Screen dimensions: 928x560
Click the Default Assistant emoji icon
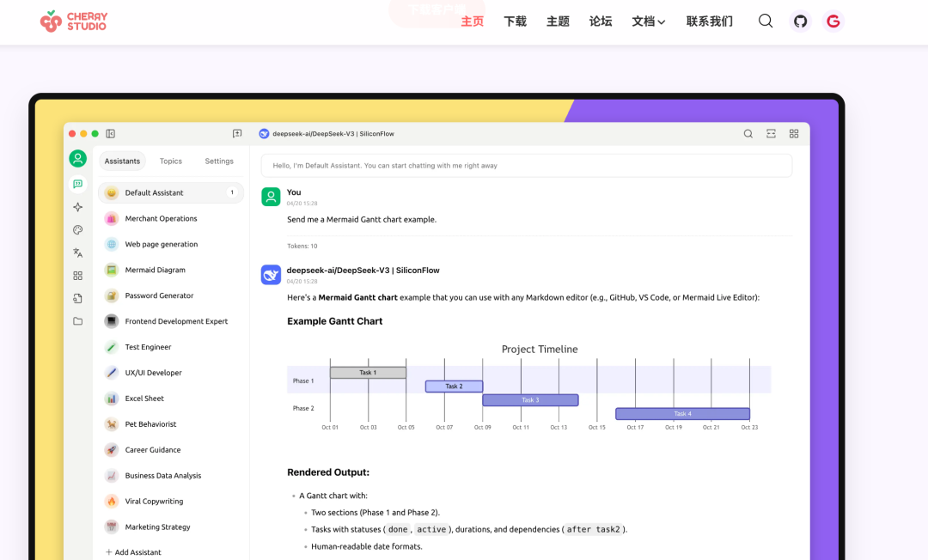(x=111, y=192)
